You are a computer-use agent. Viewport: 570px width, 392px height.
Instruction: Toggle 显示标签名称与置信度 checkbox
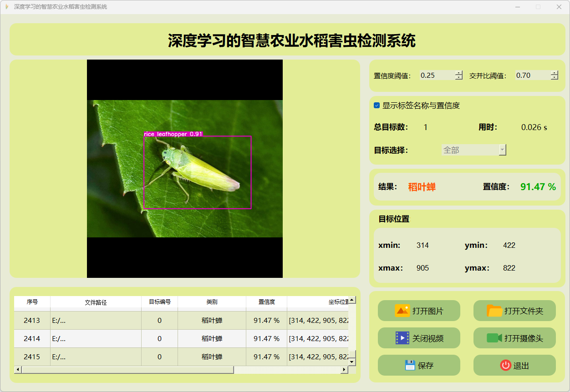tap(377, 106)
